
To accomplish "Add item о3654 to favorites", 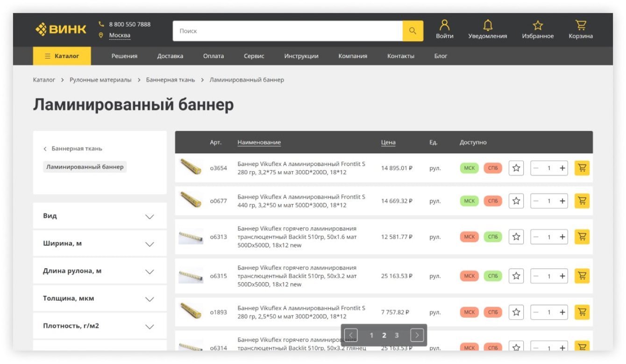I will [516, 168].
